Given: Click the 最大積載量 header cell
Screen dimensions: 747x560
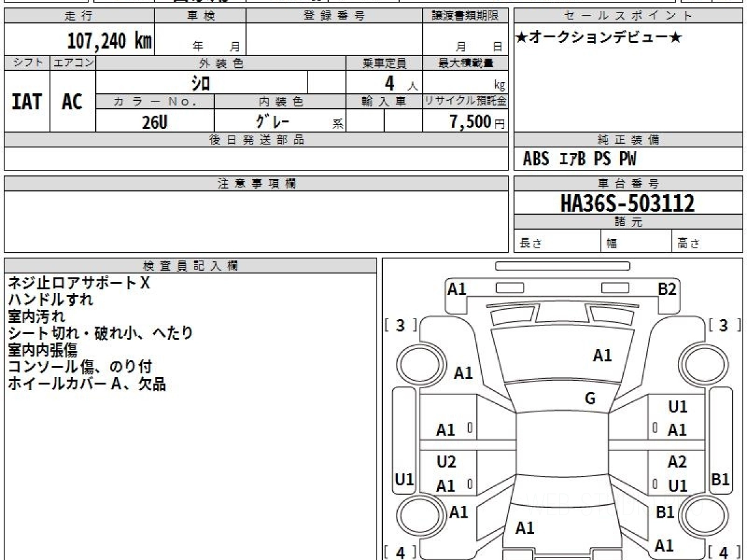Looking at the screenshot, I should pos(465,63).
